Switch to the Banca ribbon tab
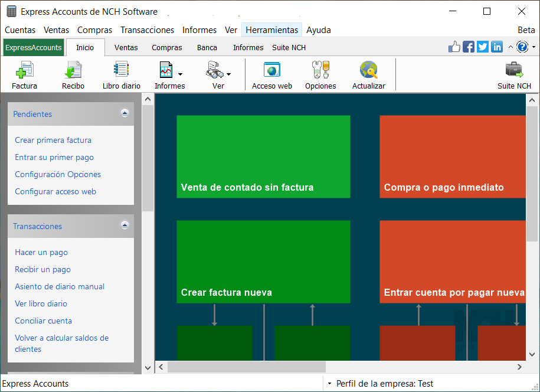This screenshot has width=540, height=392. coord(207,48)
